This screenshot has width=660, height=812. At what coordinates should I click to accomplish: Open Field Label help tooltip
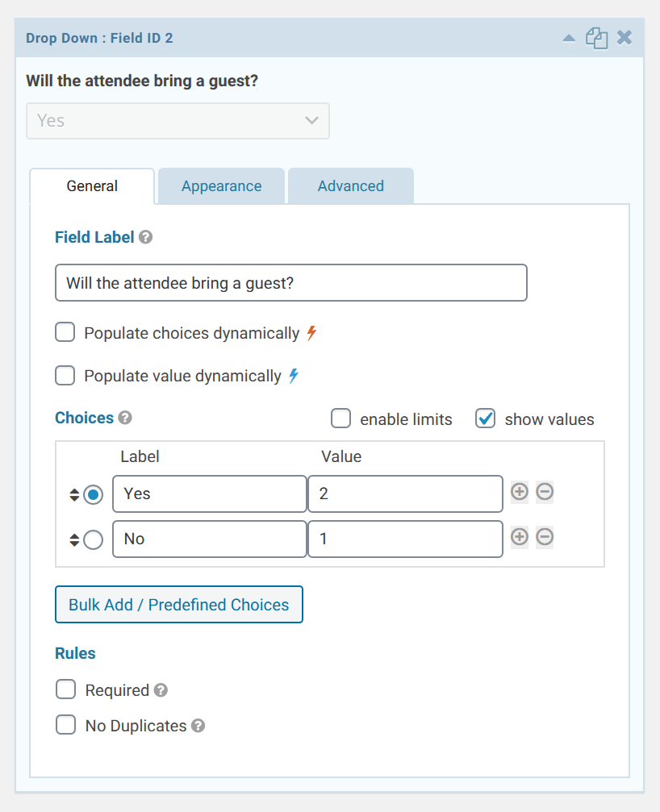(146, 236)
